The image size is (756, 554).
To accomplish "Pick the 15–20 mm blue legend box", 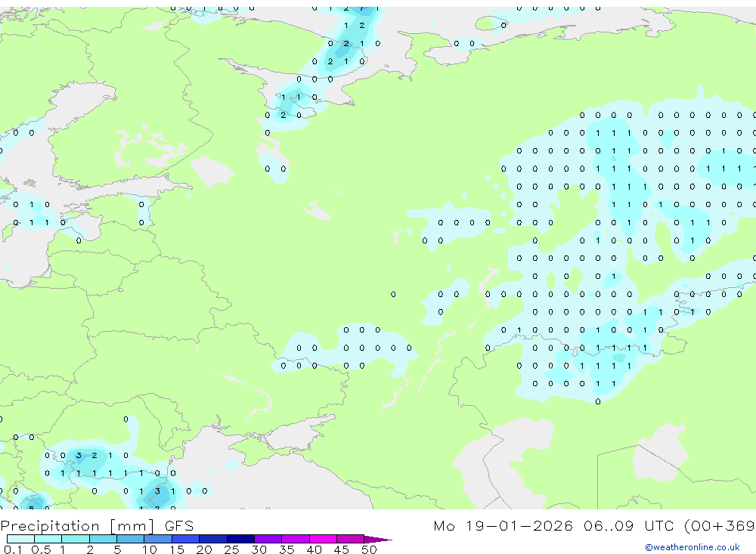I will pyautogui.click(x=186, y=539).
